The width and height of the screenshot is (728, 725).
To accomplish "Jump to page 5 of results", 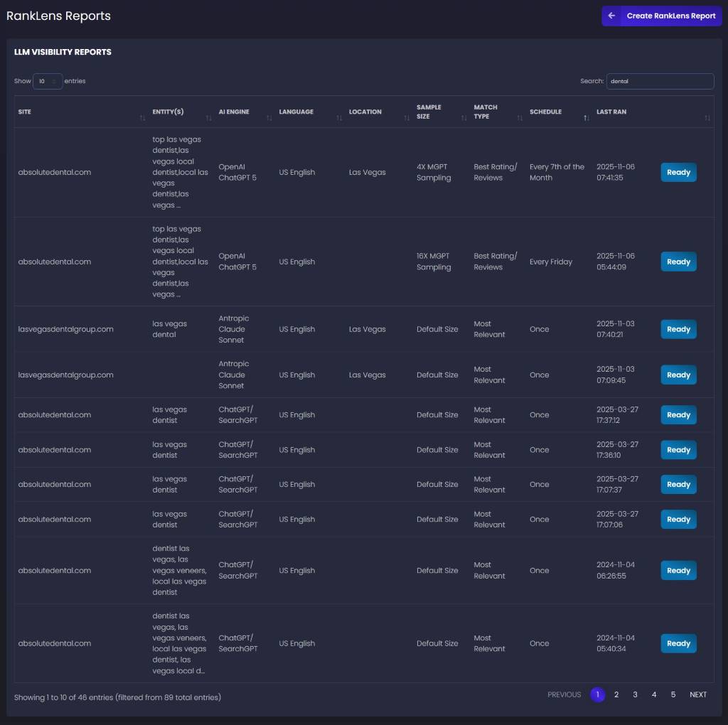I will (x=673, y=694).
